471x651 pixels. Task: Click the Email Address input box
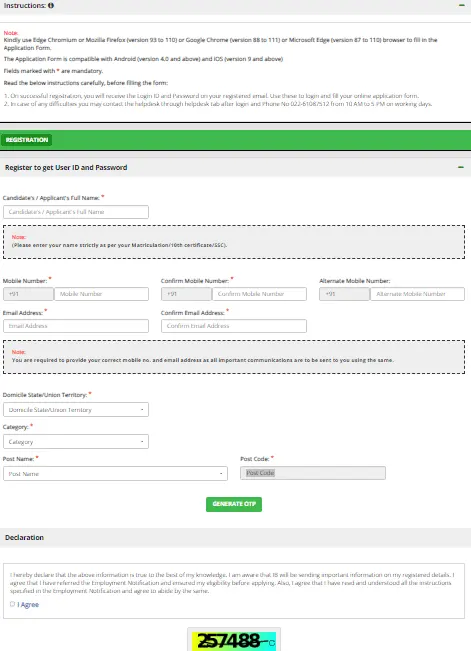coord(76,326)
